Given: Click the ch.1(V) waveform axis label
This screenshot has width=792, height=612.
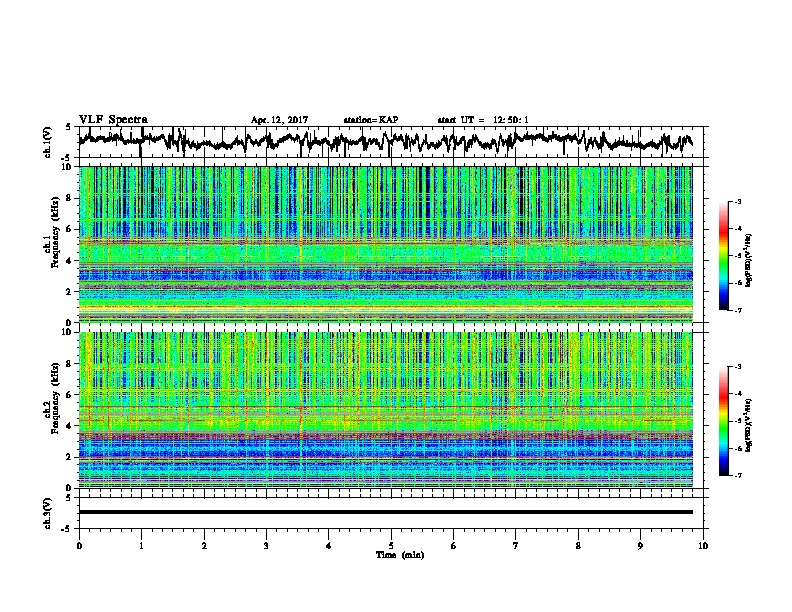Looking at the screenshot, I should 48,142.
